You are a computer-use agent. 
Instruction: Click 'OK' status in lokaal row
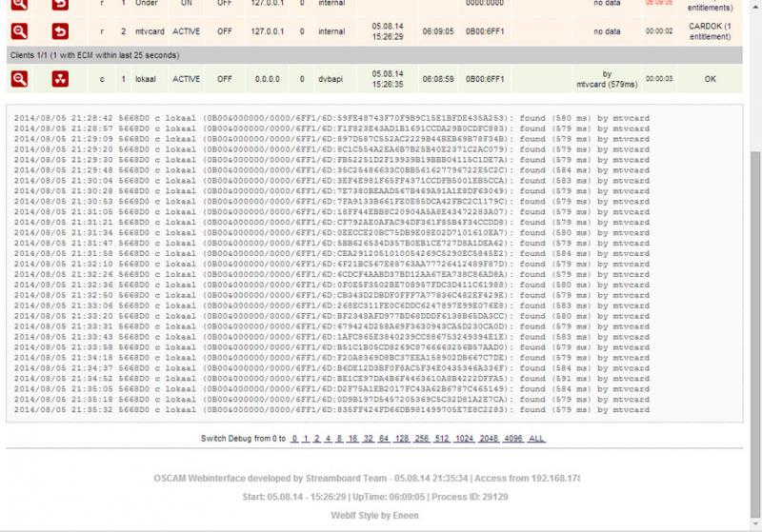point(710,79)
